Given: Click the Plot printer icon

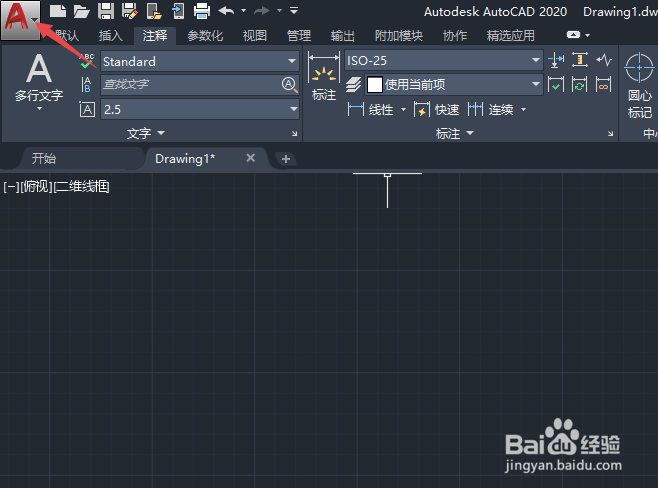Looking at the screenshot, I should 202,11.
